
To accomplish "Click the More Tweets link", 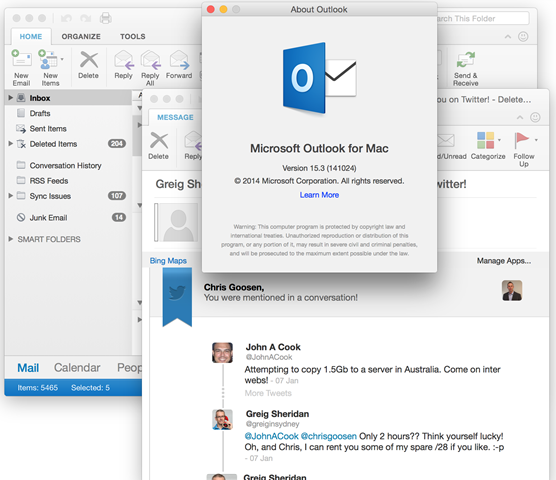I will click(268, 393).
